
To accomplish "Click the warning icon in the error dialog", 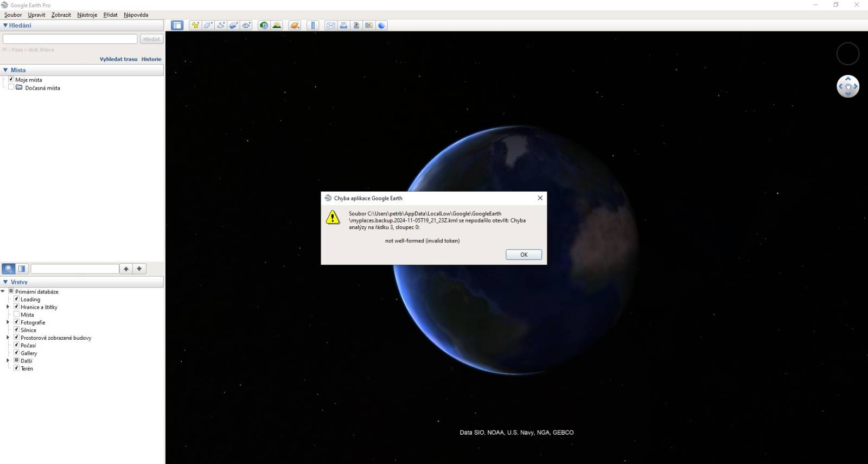I will coord(333,218).
